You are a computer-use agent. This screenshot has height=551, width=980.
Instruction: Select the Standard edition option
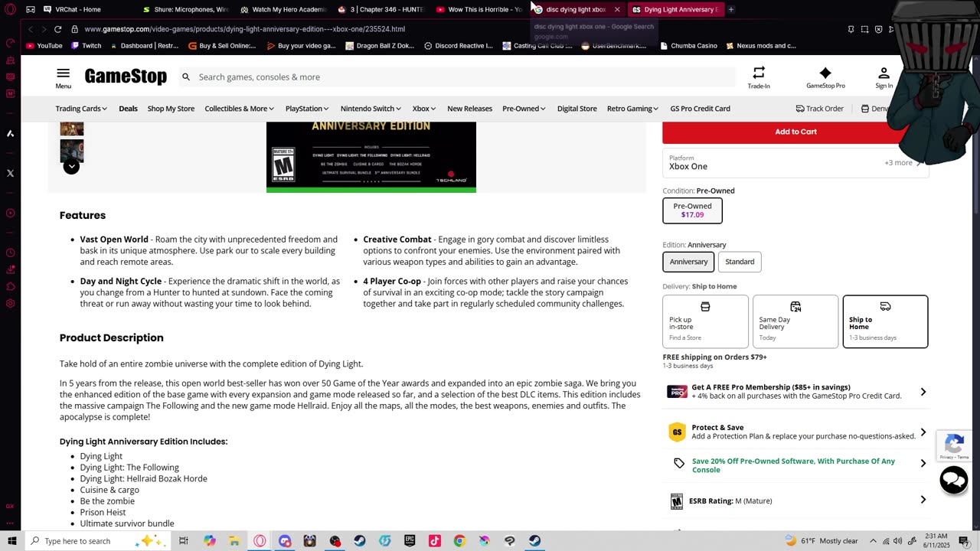[x=740, y=262]
